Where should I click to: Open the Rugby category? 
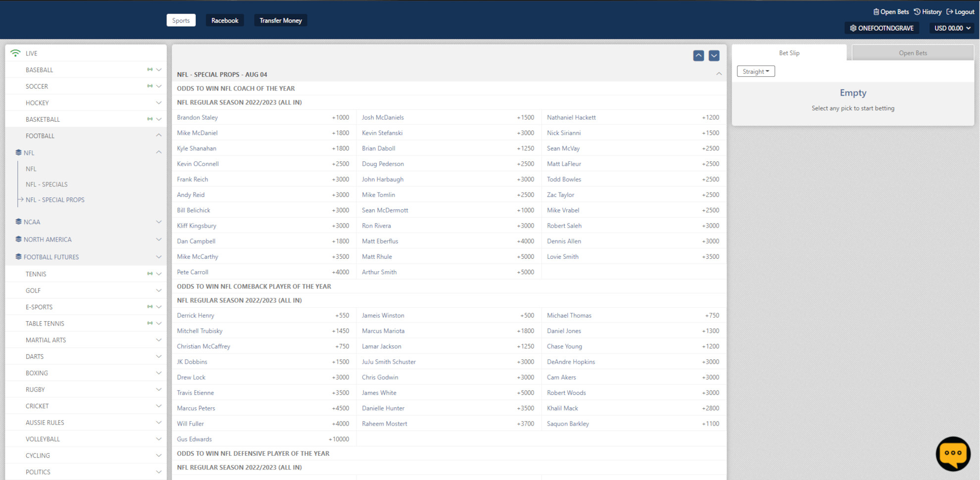[86, 389]
